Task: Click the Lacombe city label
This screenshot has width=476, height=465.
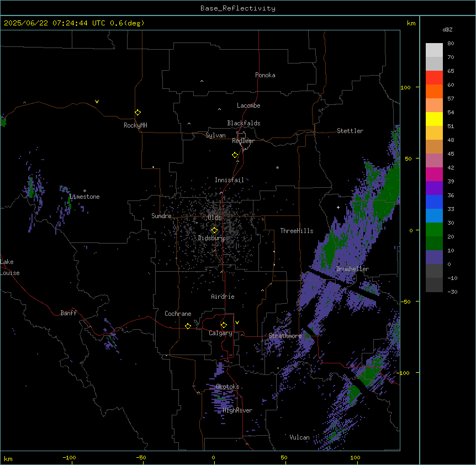Action: click(x=248, y=105)
